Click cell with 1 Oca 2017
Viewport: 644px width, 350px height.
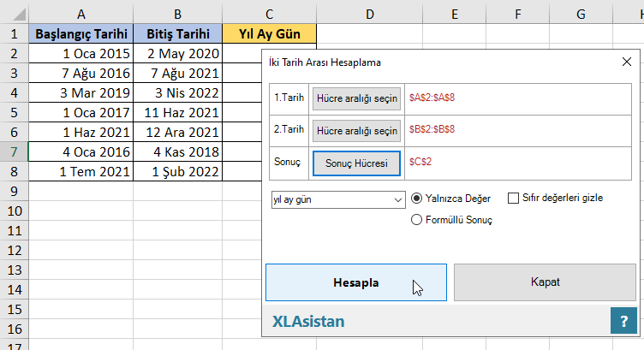80,112
